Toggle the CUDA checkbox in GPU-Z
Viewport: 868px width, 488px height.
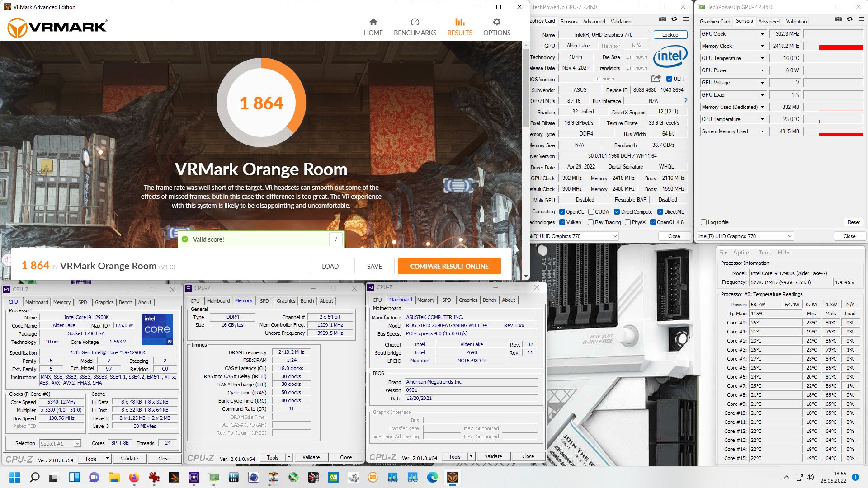[x=591, y=212]
